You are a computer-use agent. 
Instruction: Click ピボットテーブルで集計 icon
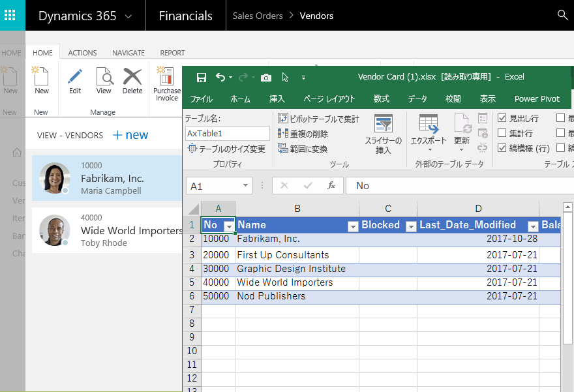pos(282,118)
